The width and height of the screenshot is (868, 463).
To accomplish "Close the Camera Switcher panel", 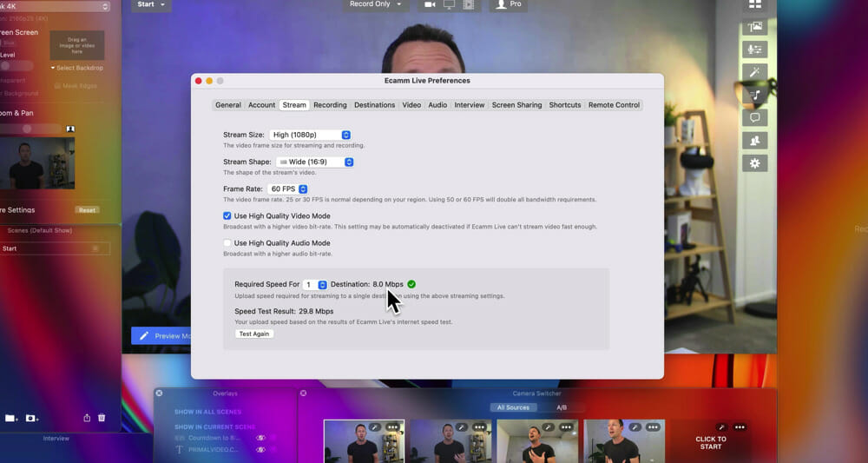I will pos(303,393).
